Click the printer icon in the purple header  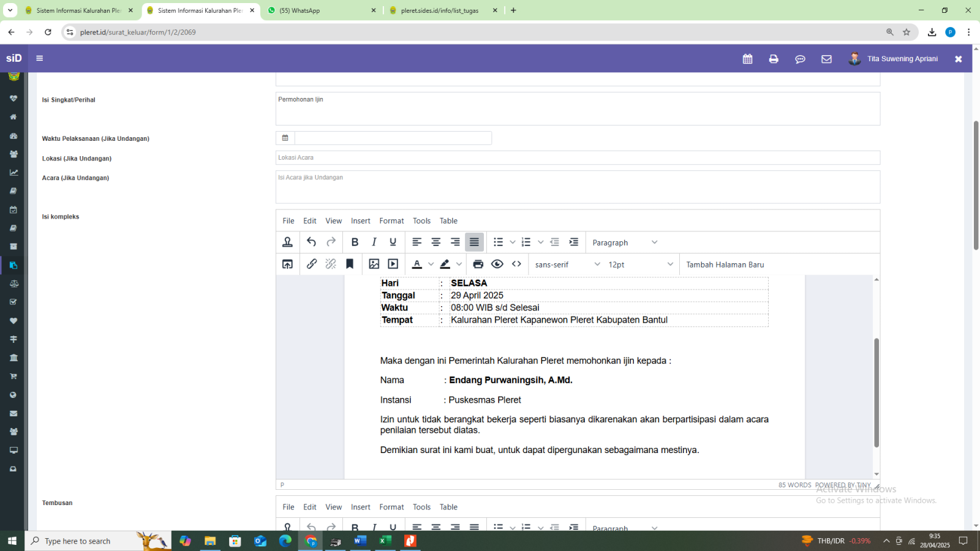774,59
